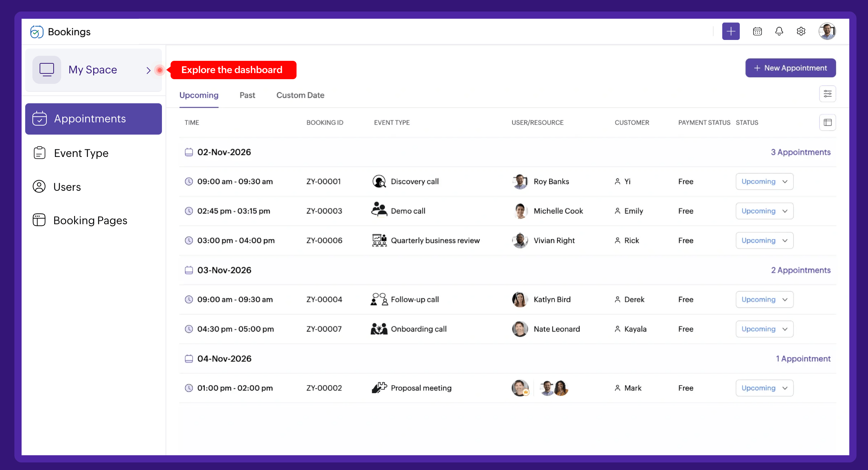Switch to the Past tab
The height and width of the screenshot is (470, 868).
click(247, 95)
